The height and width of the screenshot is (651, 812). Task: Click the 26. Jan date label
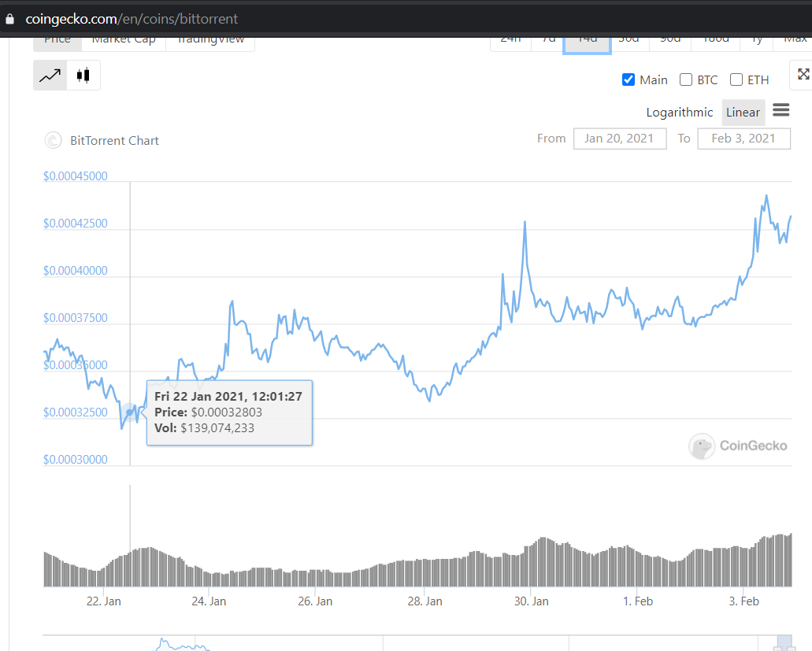click(x=315, y=601)
